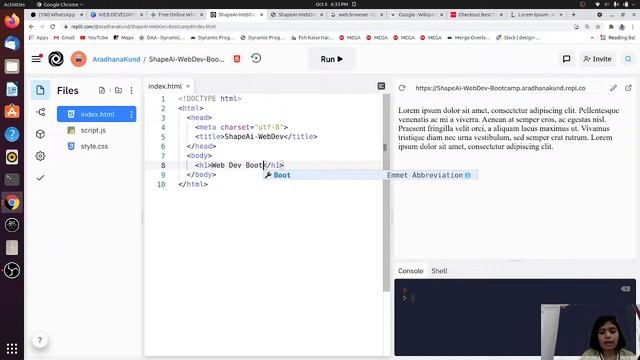This screenshot has width=640, height=360.
Task: Show Applications grid in the dock
Action: [12, 348]
